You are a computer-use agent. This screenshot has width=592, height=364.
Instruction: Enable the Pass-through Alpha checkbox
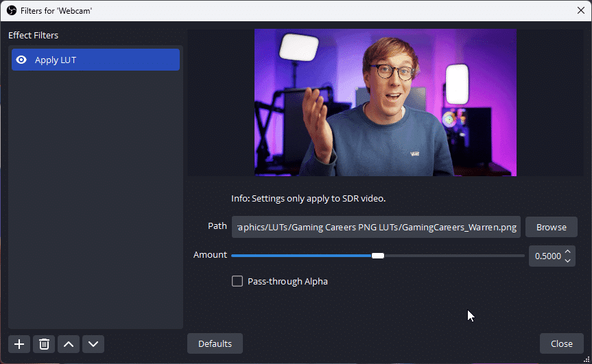237,281
